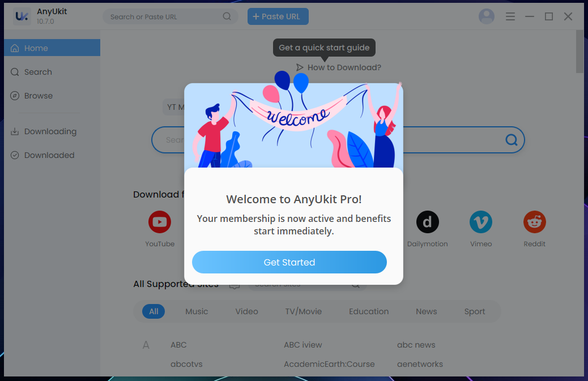The image size is (588, 381).
Task: Switch to the News category tab
Action: pyautogui.click(x=427, y=311)
